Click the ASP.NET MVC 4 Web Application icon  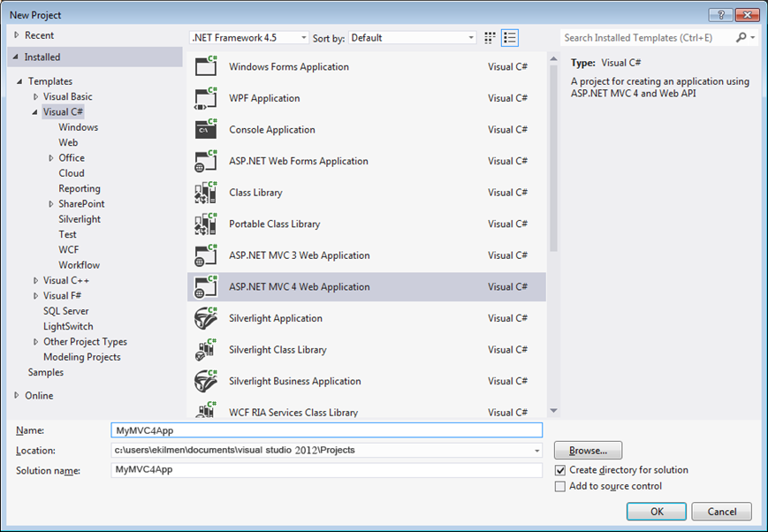tap(206, 286)
